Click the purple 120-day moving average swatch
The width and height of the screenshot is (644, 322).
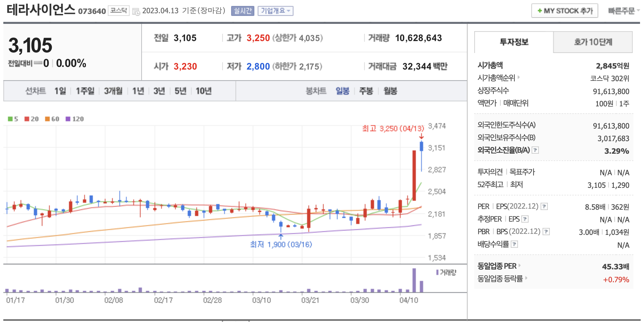[x=68, y=119]
